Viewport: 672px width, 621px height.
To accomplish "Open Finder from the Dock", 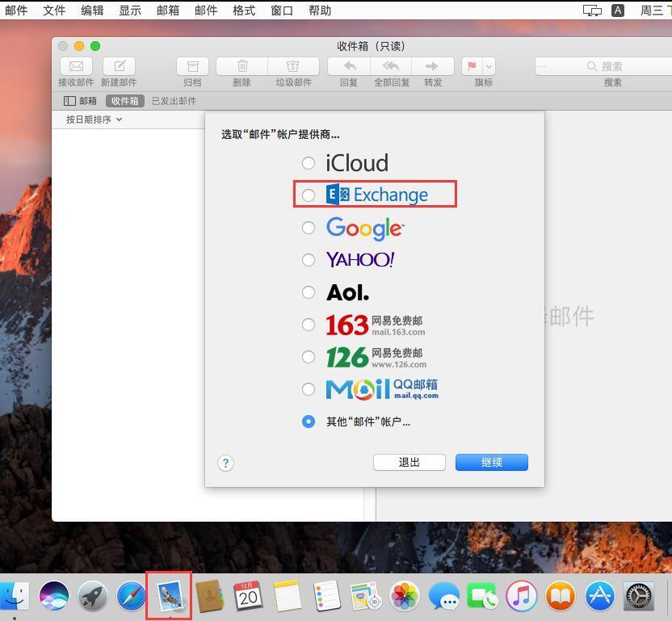I will [15, 596].
